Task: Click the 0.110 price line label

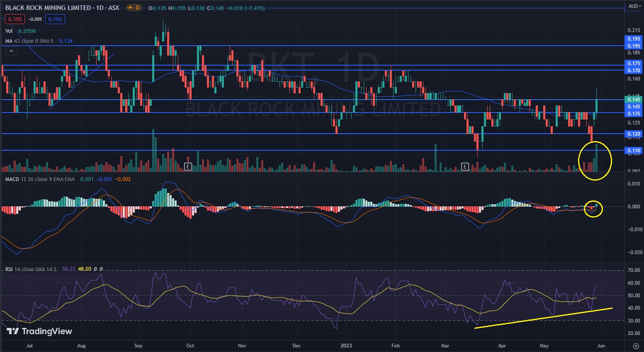Action: [634, 150]
